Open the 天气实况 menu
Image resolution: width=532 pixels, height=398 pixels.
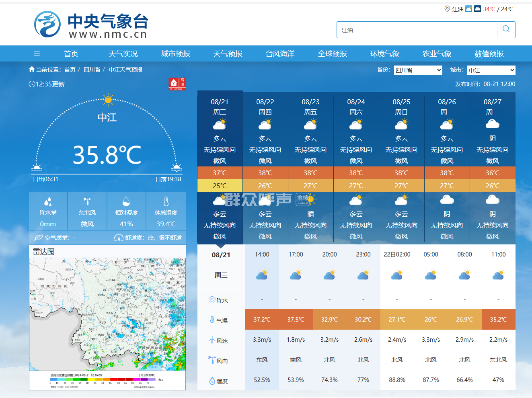click(x=123, y=53)
